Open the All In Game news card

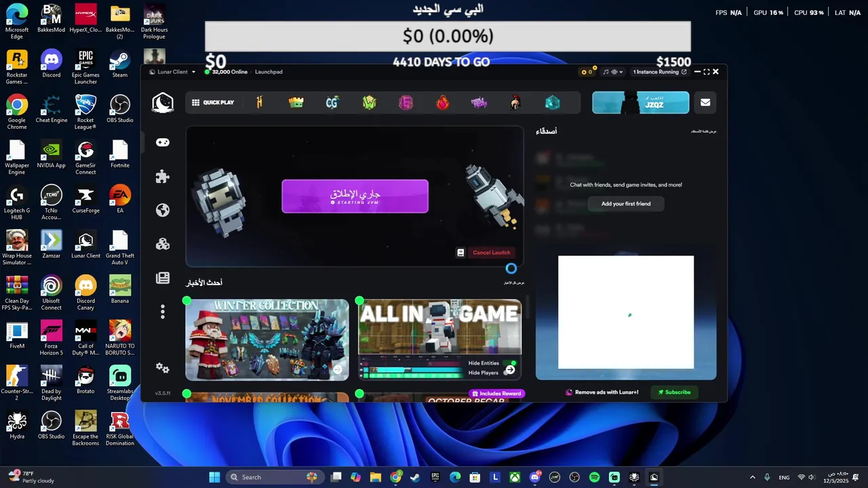click(440, 340)
